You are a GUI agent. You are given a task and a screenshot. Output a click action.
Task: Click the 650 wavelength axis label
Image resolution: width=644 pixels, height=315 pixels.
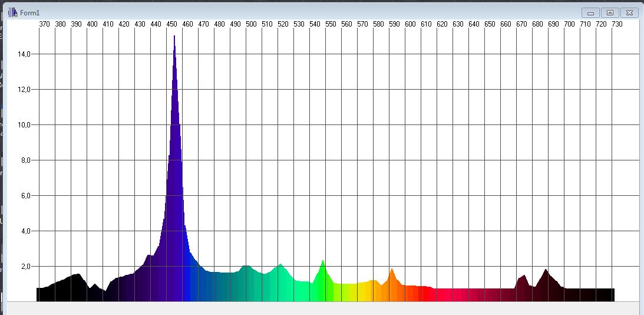point(490,24)
